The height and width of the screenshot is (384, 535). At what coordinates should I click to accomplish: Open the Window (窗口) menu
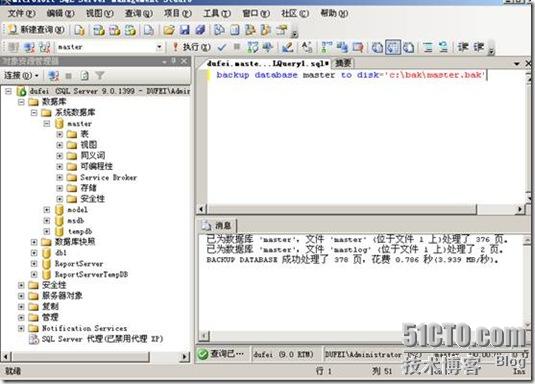(x=256, y=13)
